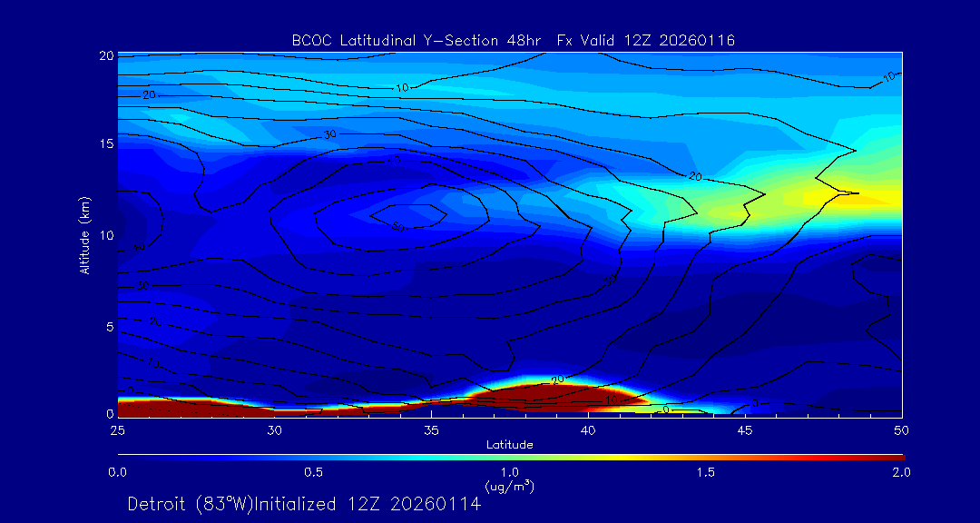
Task: Click the latitude axis tick label 40
Action: point(588,430)
